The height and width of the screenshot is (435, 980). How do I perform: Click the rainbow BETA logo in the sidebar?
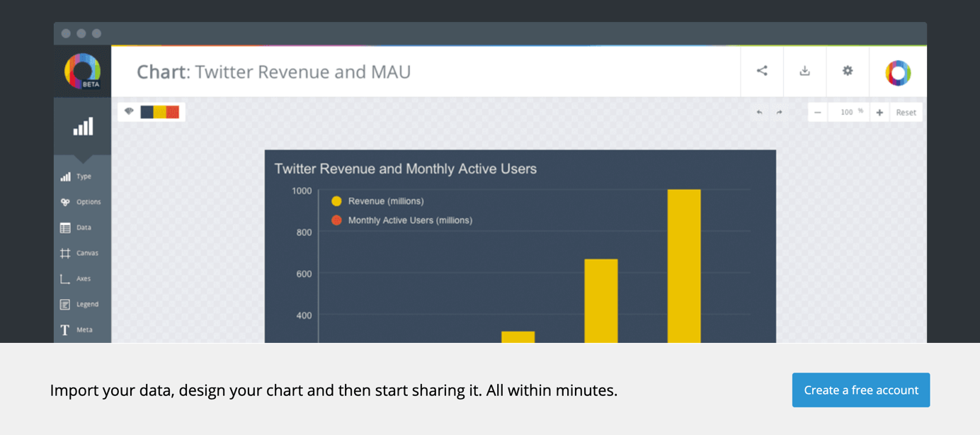[83, 72]
